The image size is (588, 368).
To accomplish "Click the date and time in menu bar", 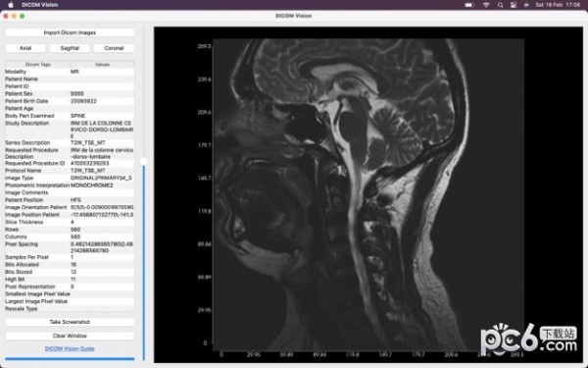I will tap(558, 5).
